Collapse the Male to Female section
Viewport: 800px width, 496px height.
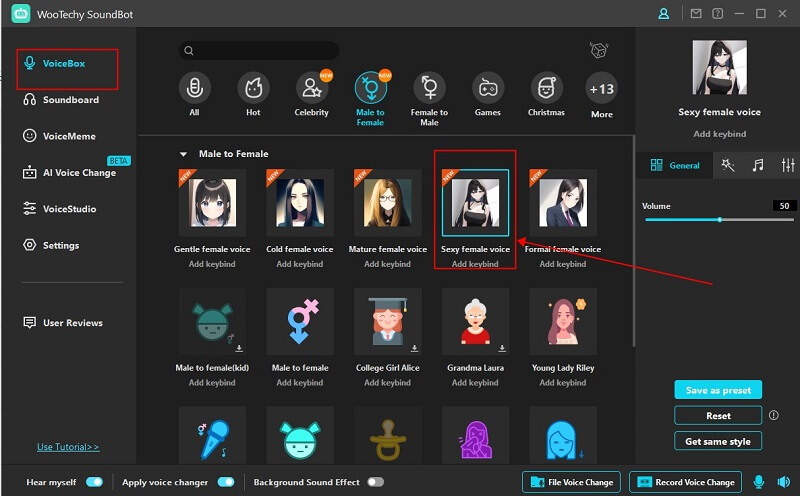tap(183, 154)
